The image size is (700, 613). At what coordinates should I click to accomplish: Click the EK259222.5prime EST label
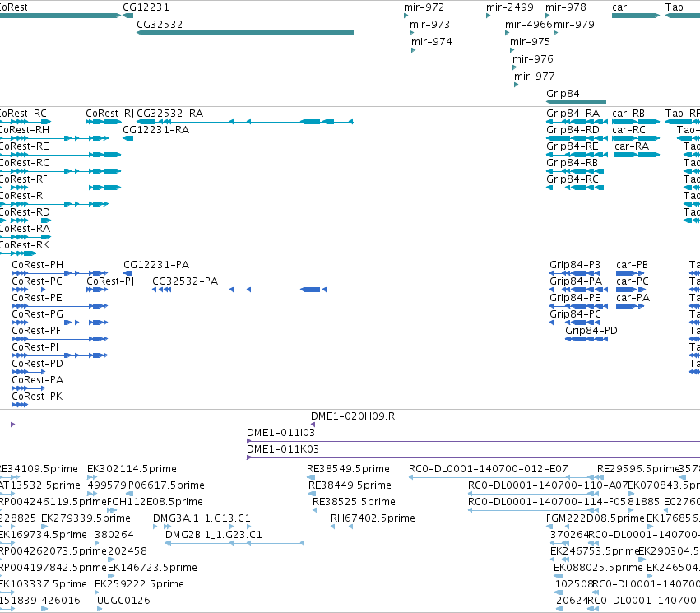tap(139, 584)
